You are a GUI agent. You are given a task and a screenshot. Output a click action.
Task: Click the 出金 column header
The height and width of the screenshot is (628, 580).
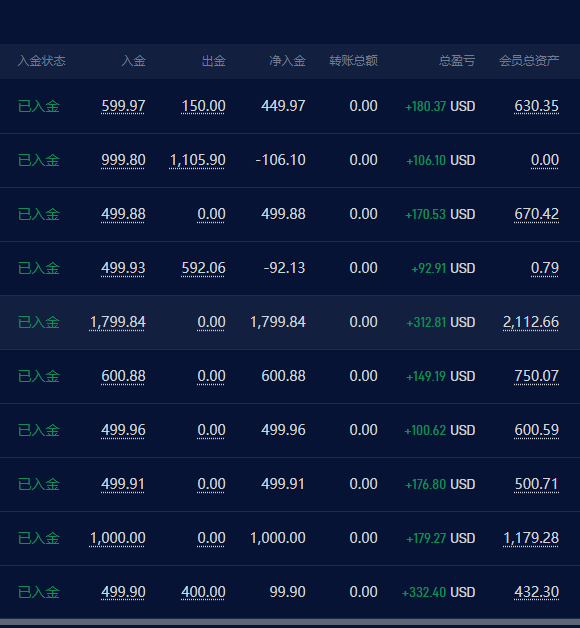click(x=213, y=61)
